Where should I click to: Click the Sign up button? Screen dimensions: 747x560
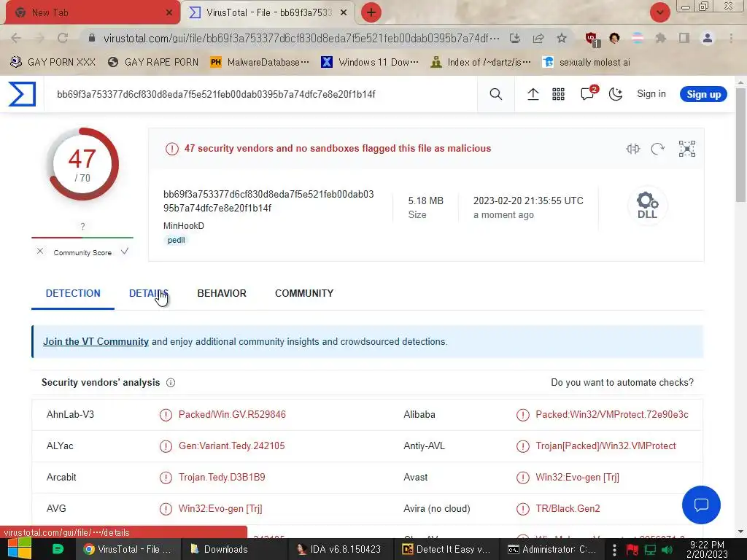tap(703, 94)
